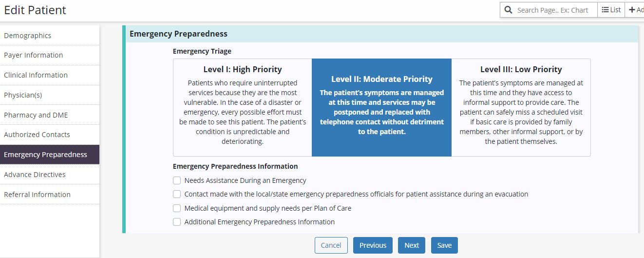Check Needs Assistance During an Emergency
Viewport: 644px width, 258px height.
pyautogui.click(x=177, y=180)
